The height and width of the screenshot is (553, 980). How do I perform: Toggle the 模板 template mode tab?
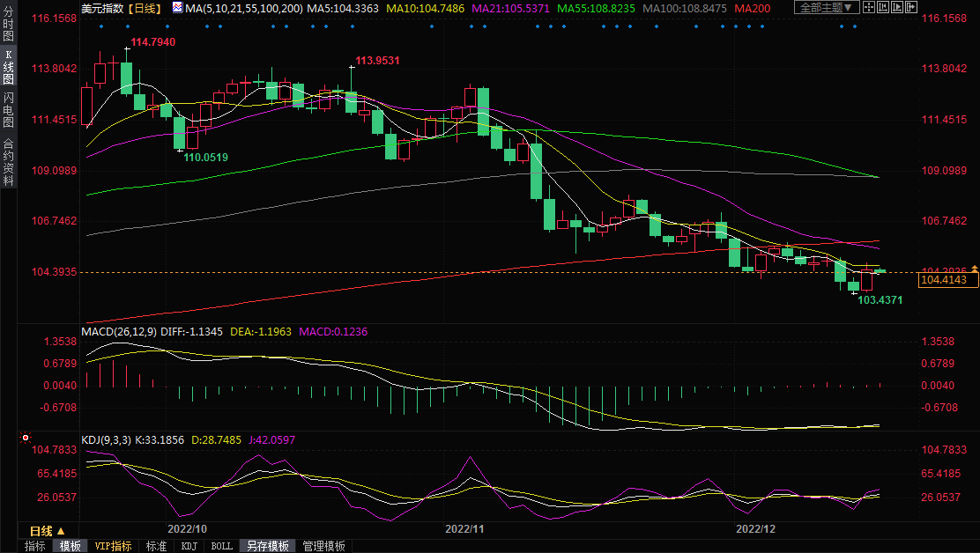pos(71,546)
